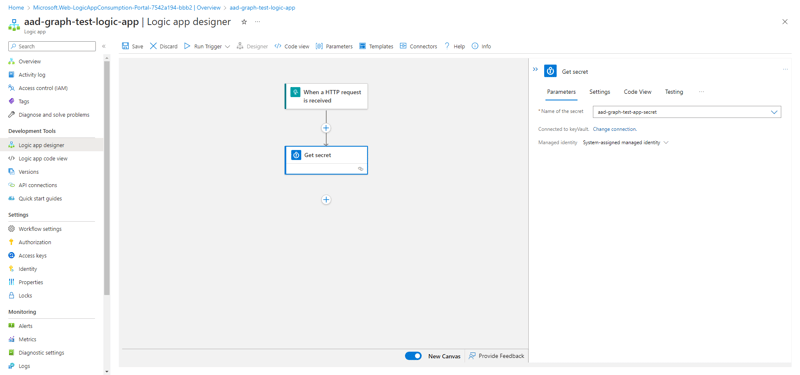Click Provide Feedback button
This screenshot has width=800, height=375.
point(496,356)
